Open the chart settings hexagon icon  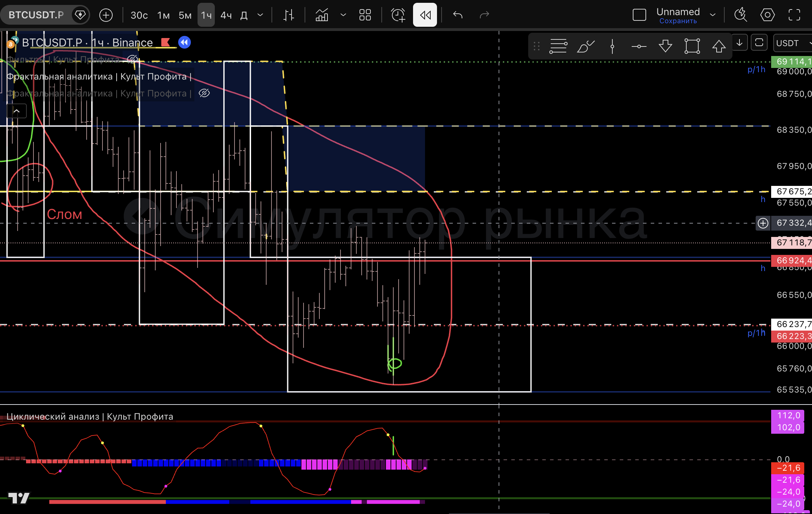pyautogui.click(x=767, y=15)
